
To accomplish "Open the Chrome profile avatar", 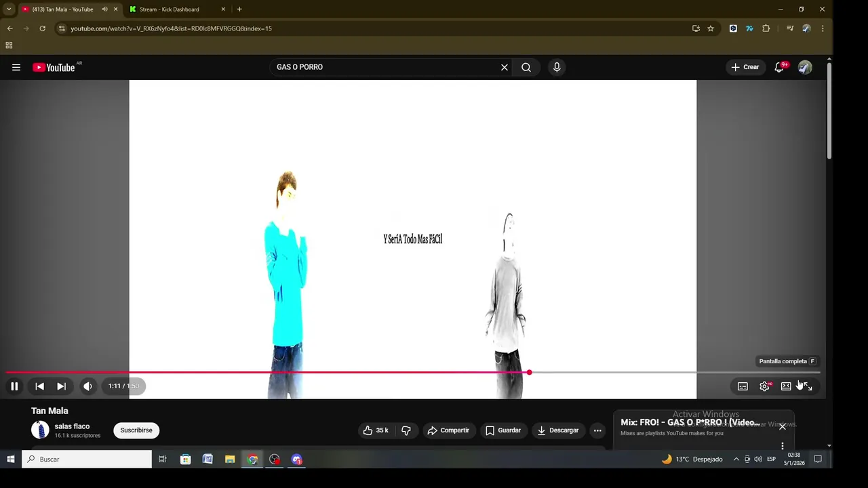I will [x=806, y=28].
